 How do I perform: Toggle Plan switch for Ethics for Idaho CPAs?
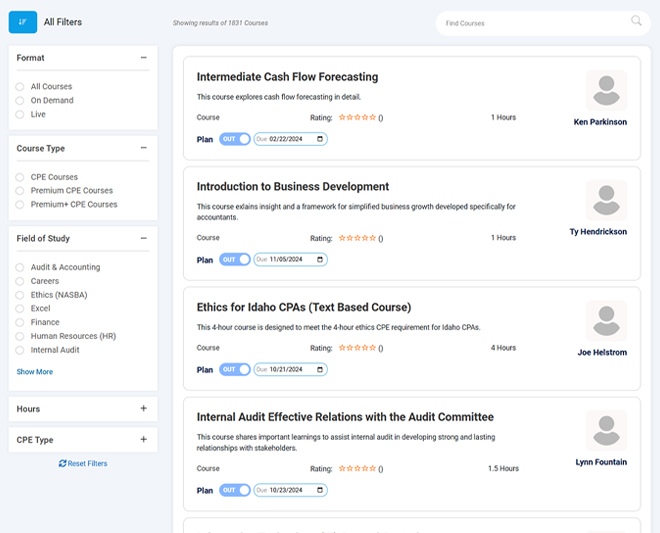(235, 369)
